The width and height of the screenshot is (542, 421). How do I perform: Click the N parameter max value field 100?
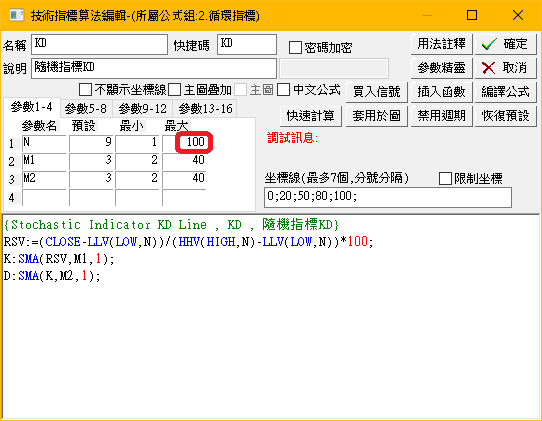pyautogui.click(x=185, y=142)
